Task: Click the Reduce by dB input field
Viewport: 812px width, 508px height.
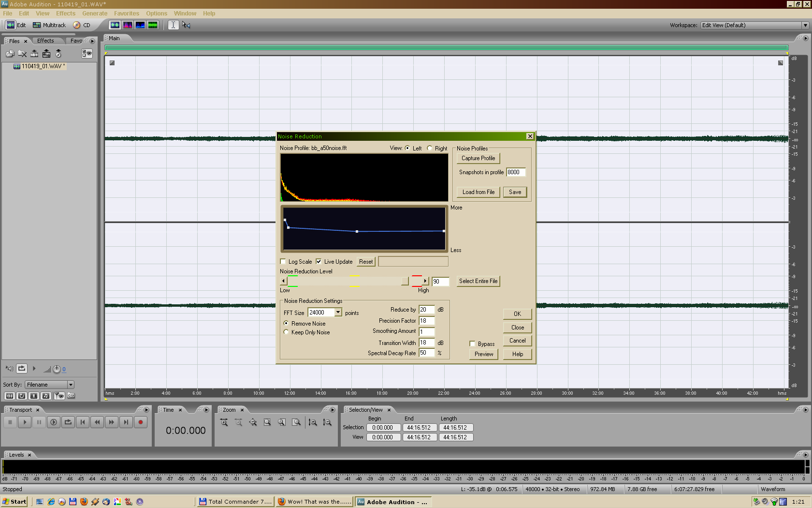Action: [426, 310]
